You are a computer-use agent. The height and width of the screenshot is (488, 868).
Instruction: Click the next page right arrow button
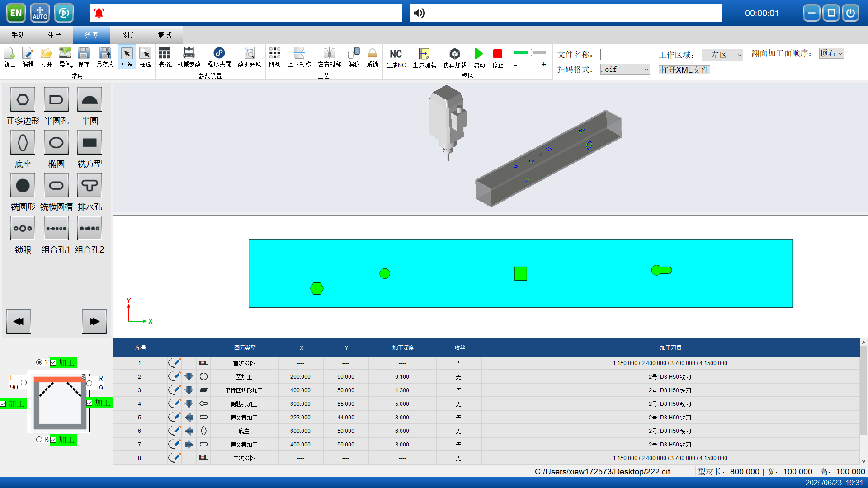[94, 321]
